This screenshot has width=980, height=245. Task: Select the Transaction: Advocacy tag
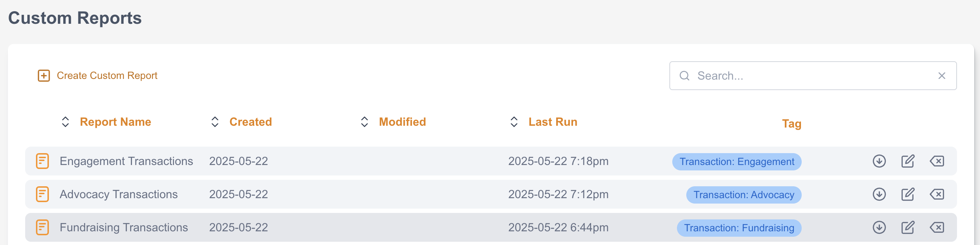[743, 195]
